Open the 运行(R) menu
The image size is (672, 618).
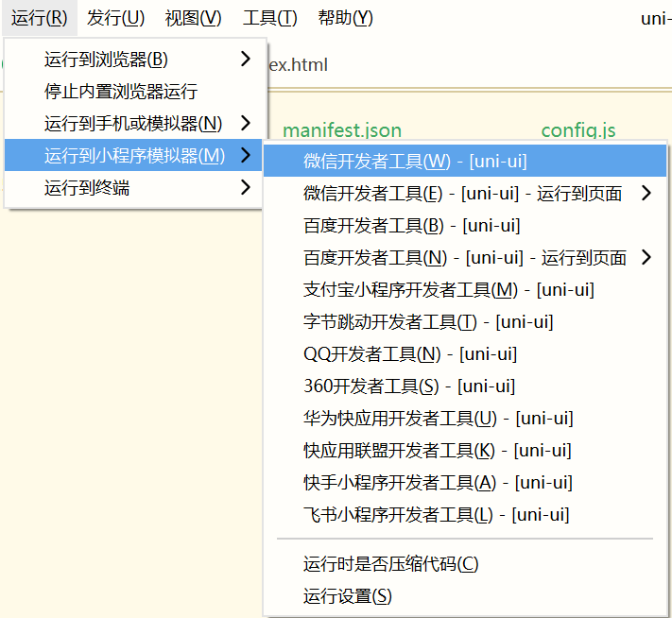(40, 18)
